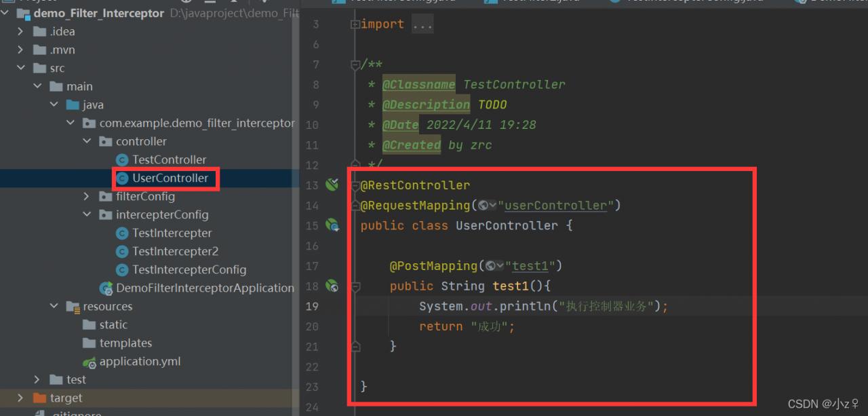
Task: Expand the target folder
Action: click(x=20, y=398)
